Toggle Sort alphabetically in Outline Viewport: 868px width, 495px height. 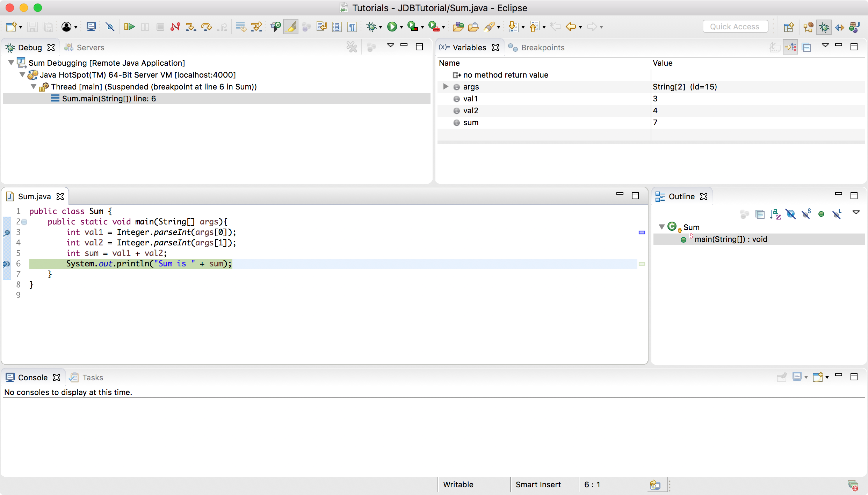point(775,214)
